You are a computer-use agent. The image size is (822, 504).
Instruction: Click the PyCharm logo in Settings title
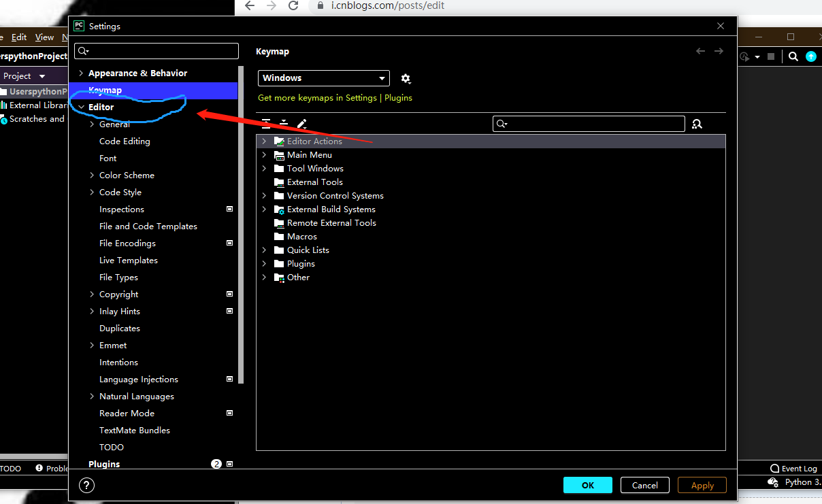tap(79, 26)
